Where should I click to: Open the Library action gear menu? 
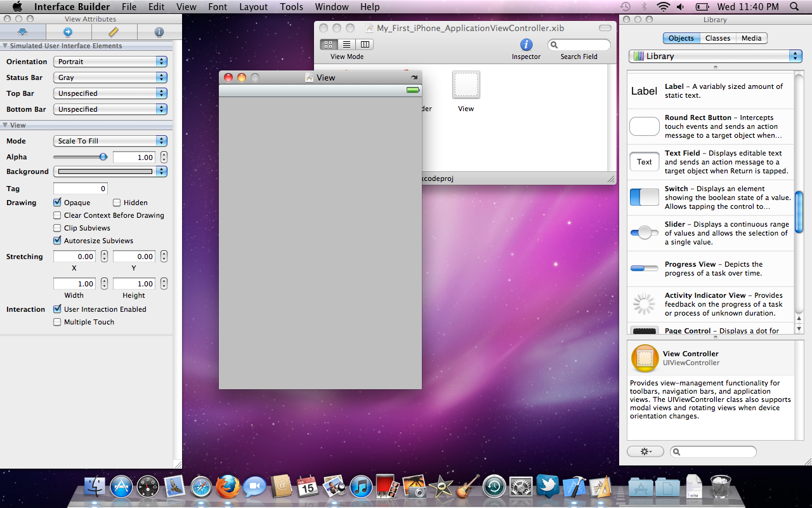pyautogui.click(x=645, y=451)
